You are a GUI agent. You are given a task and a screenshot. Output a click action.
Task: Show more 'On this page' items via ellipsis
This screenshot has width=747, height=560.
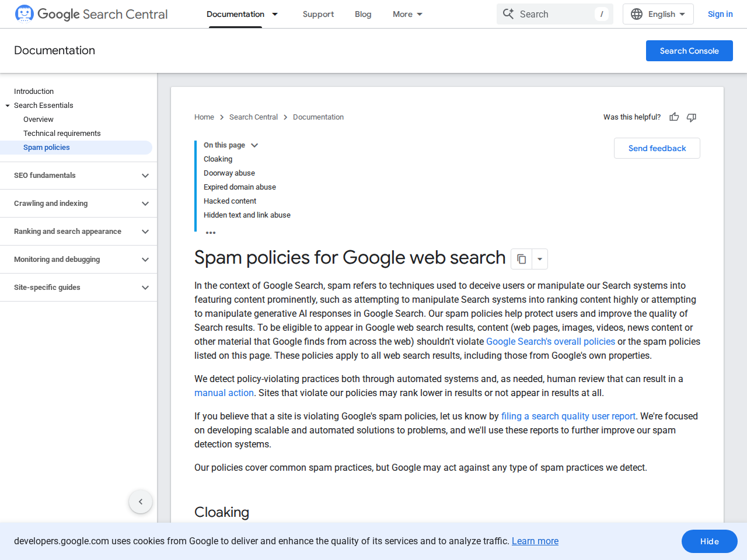pyautogui.click(x=211, y=232)
